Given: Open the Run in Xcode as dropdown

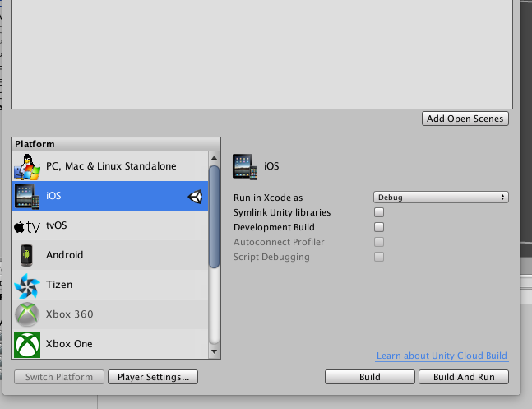Looking at the screenshot, I should (441, 198).
